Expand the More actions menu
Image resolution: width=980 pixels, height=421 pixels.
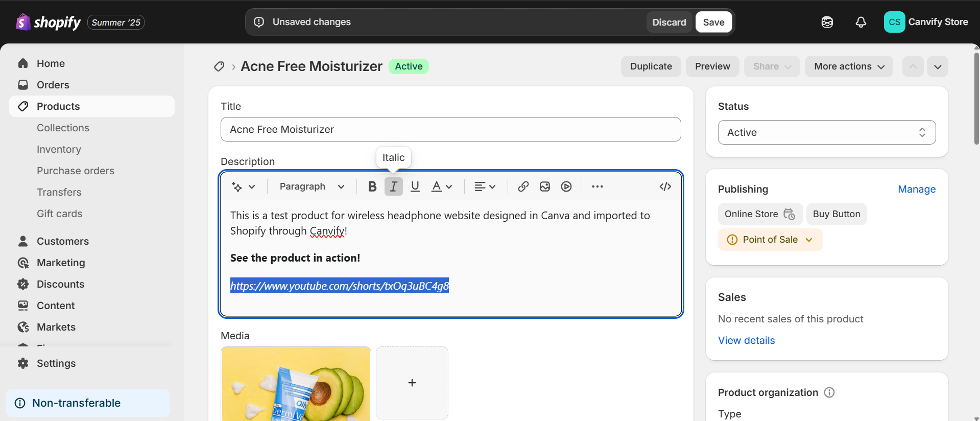point(848,66)
